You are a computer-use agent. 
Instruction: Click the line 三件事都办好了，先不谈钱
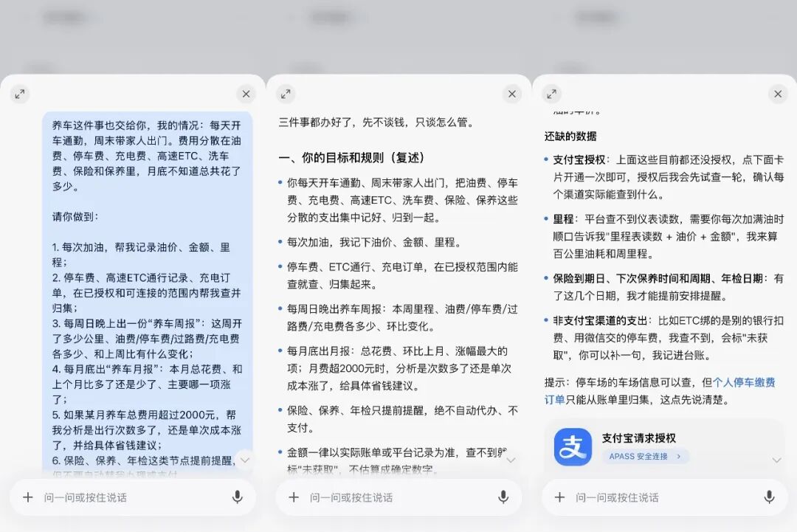(376, 122)
